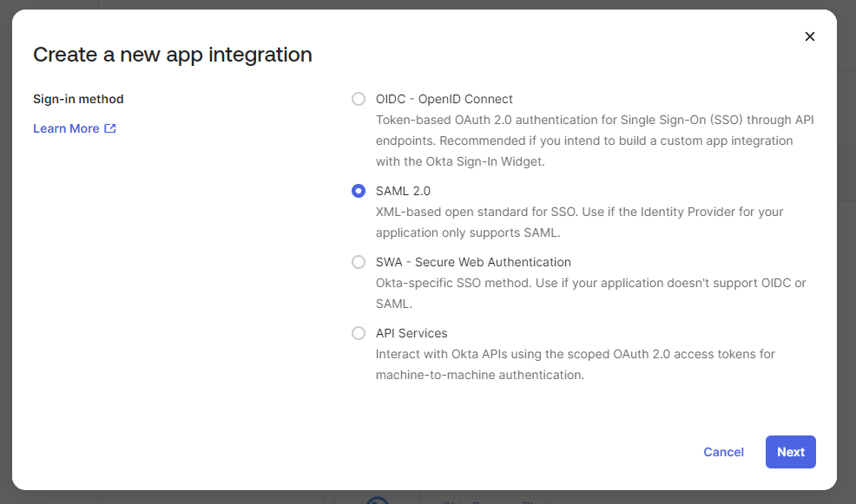Image resolution: width=856 pixels, height=504 pixels.
Task: Select the OIDC - OpenID Connect radio button
Action: point(359,99)
